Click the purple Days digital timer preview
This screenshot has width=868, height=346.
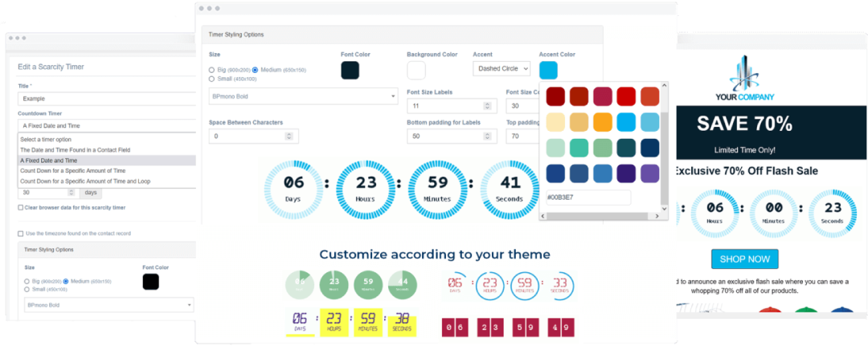300,322
